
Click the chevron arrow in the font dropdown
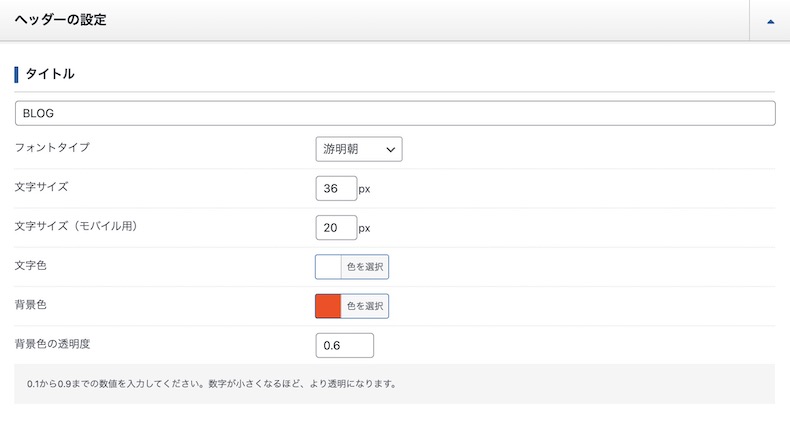tap(390, 150)
